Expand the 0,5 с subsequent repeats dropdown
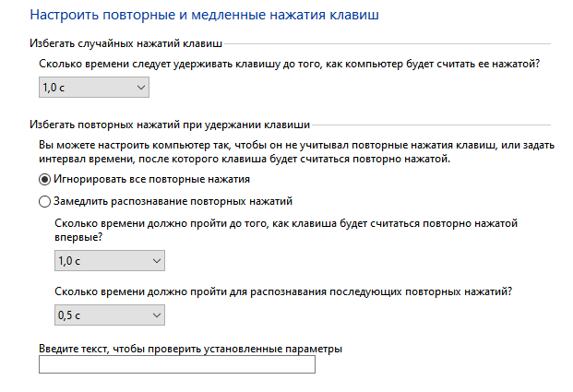 (109, 315)
